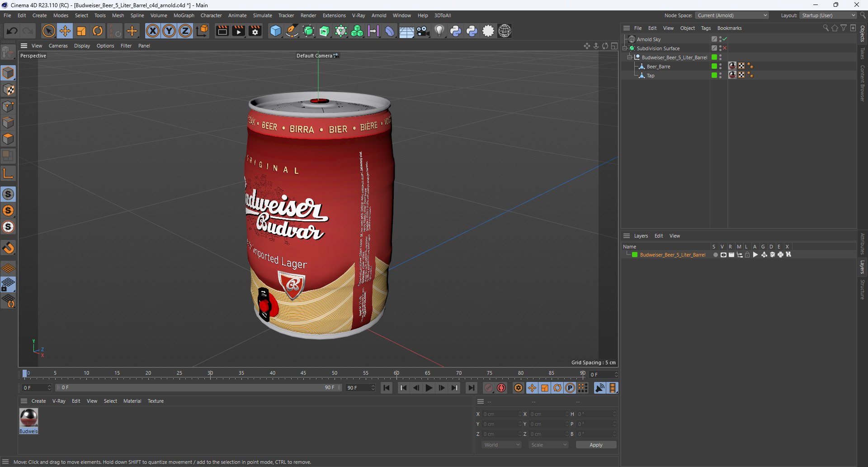Click the first Python script icon

click(x=456, y=31)
